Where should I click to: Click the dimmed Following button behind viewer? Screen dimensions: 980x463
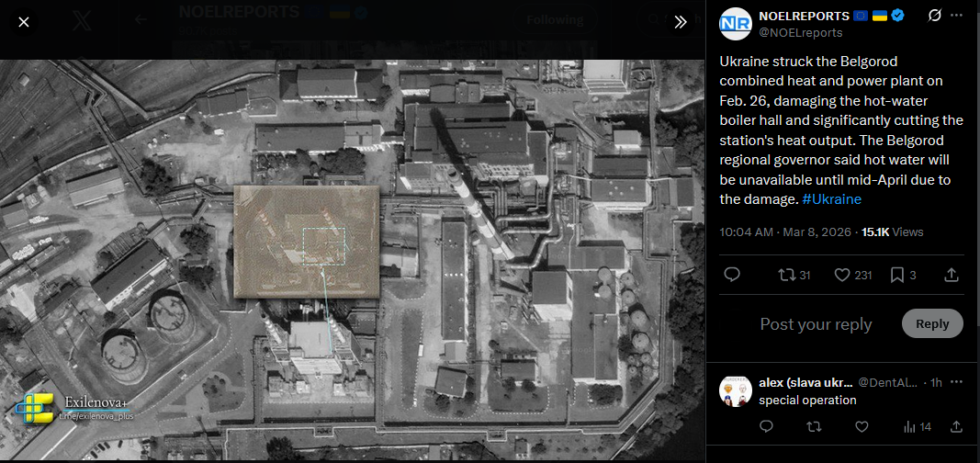555,19
